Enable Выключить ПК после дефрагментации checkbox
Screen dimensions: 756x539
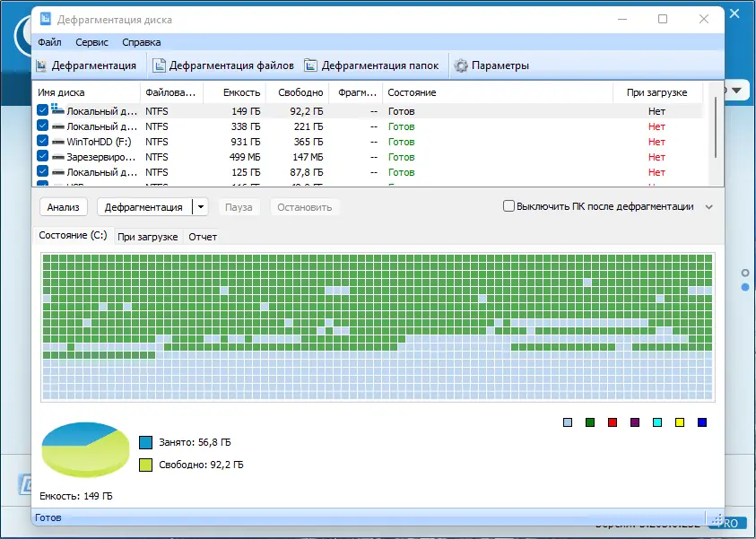click(508, 206)
